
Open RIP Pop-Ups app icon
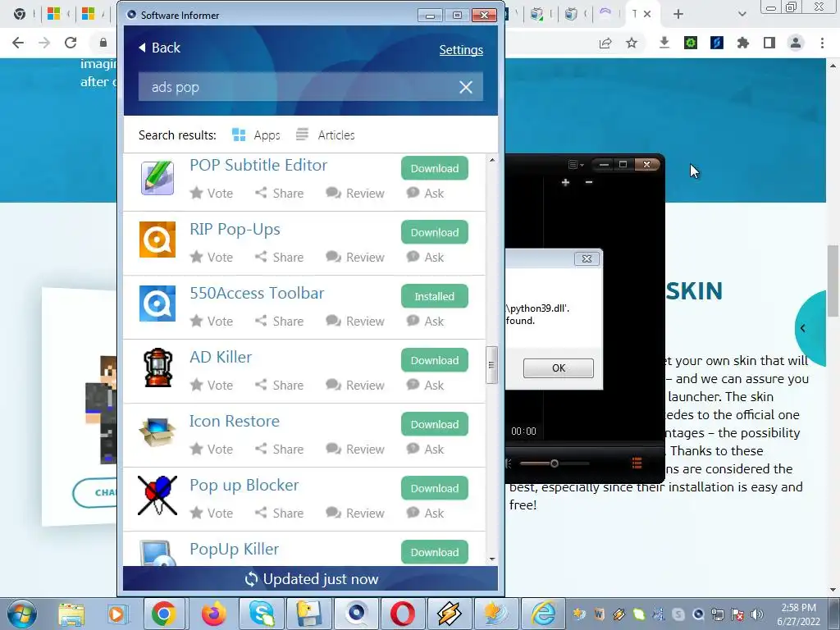[x=157, y=240]
